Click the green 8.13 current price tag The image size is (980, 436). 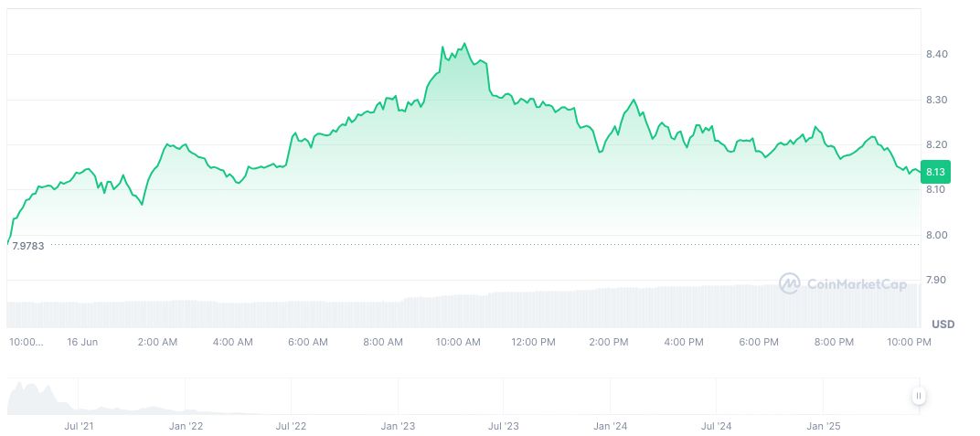click(935, 171)
